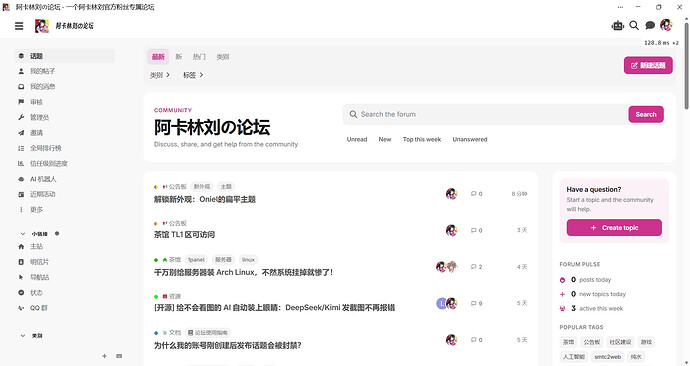This screenshot has height=366, width=690.
Task: Click popular tag smtc2web
Action: (x=608, y=357)
